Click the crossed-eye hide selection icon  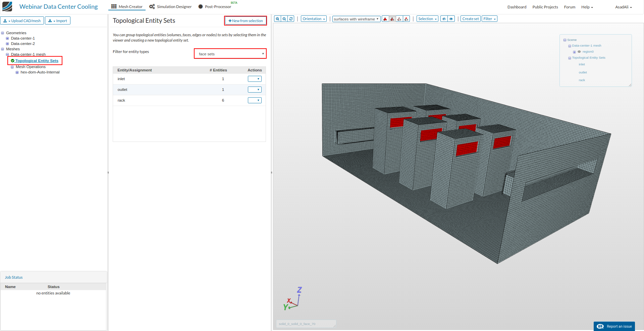pos(444,19)
